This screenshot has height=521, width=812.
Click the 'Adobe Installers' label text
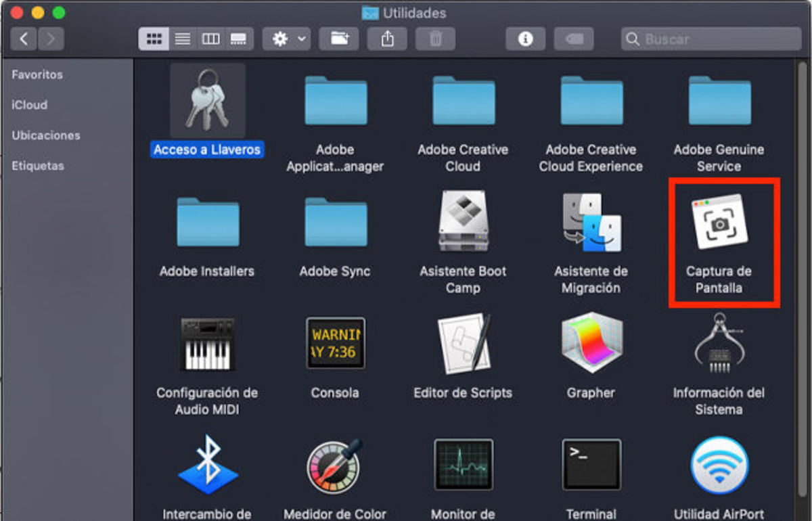point(207,271)
